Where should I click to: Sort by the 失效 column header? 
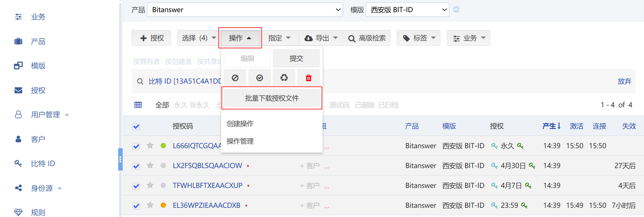click(629, 126)
